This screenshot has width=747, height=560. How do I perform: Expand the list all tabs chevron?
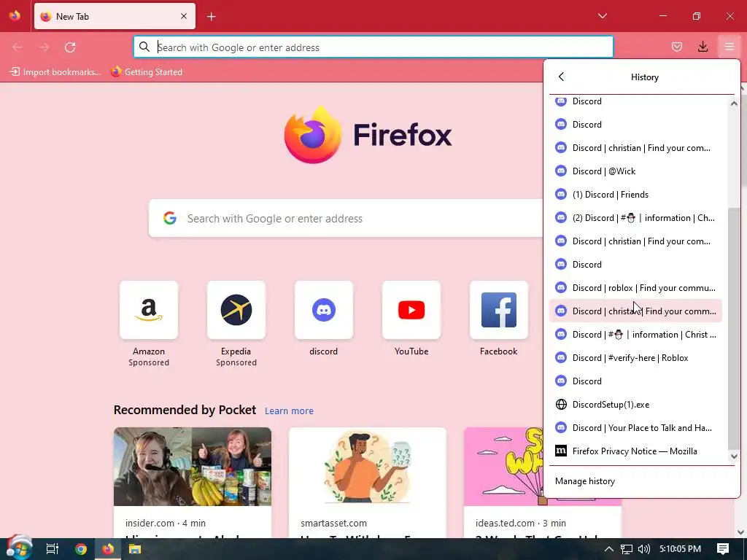(x=602, y=16)
